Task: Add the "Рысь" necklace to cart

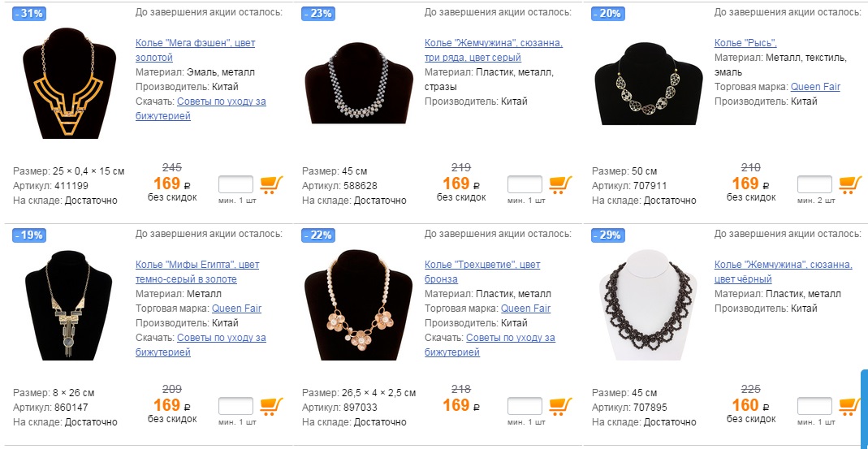Action: [x=850, y=184]
